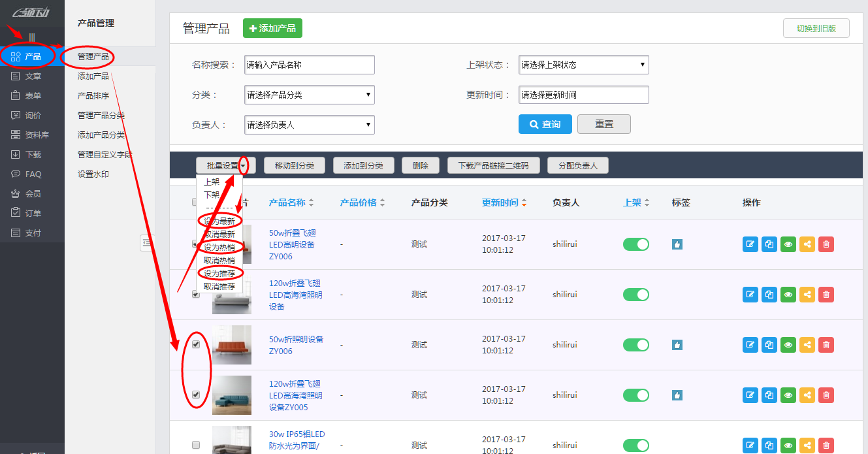Turn off the 上架 toggle for the first product

(635, 244)
